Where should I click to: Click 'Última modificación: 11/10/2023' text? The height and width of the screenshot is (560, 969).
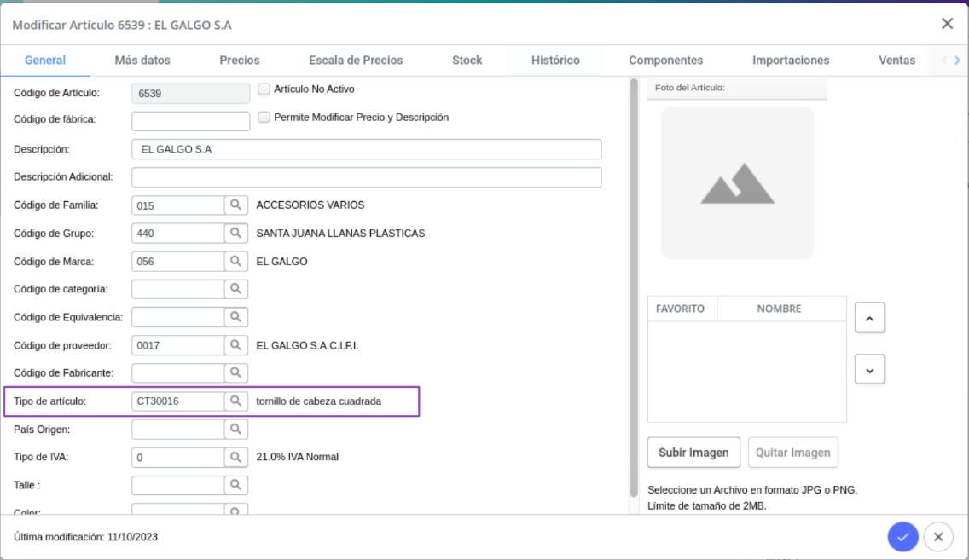[x=86, y=537]
